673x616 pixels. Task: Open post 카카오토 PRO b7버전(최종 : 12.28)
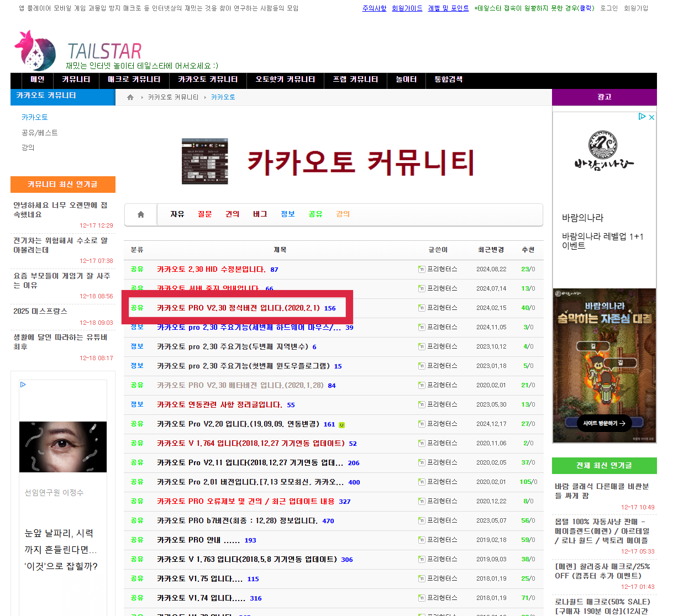(237, 521)
